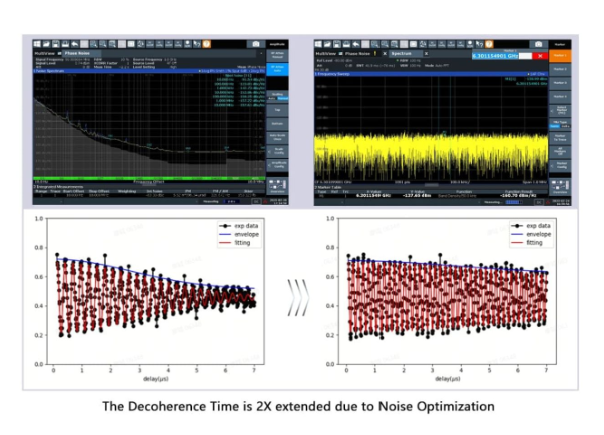The width and height of the screenshot is (604, 435).
Task: Click Marker Table header in right analyzer
Action: point(431,187)
